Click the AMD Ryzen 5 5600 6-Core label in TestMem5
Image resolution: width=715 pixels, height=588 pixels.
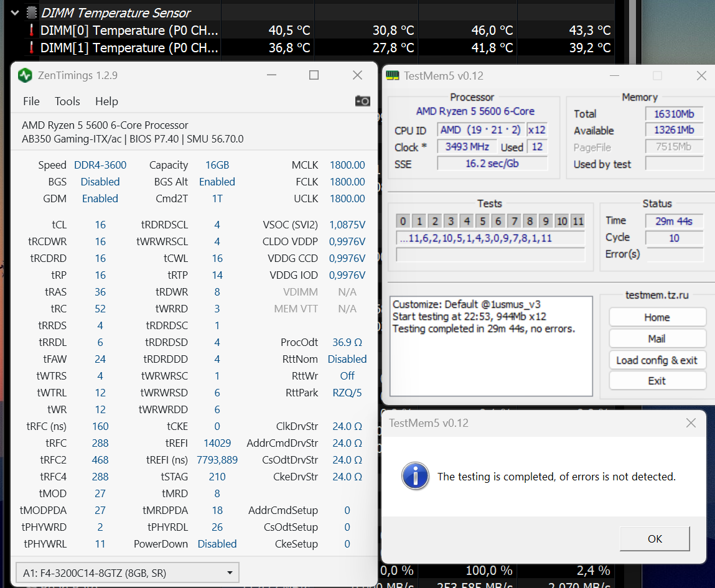[475, 111]
